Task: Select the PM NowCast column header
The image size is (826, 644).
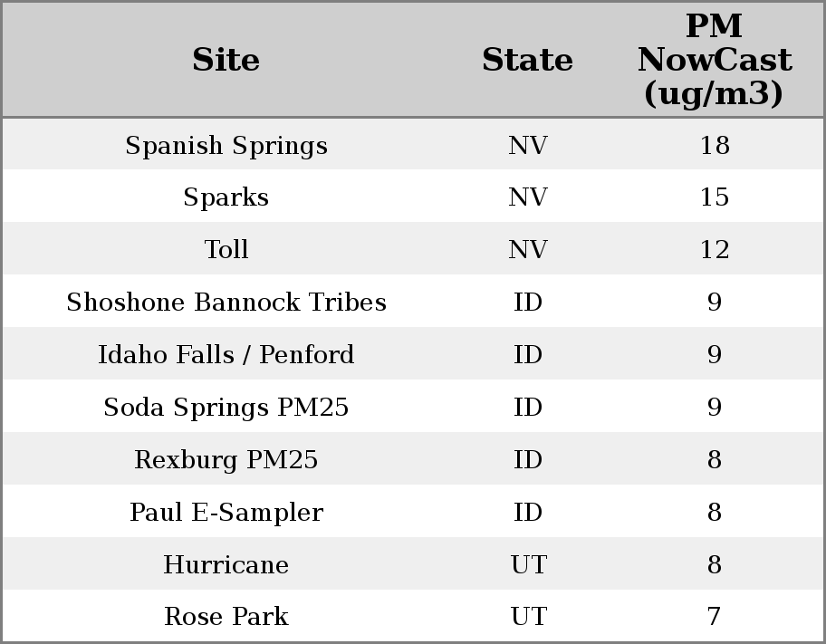Action: 714,61
